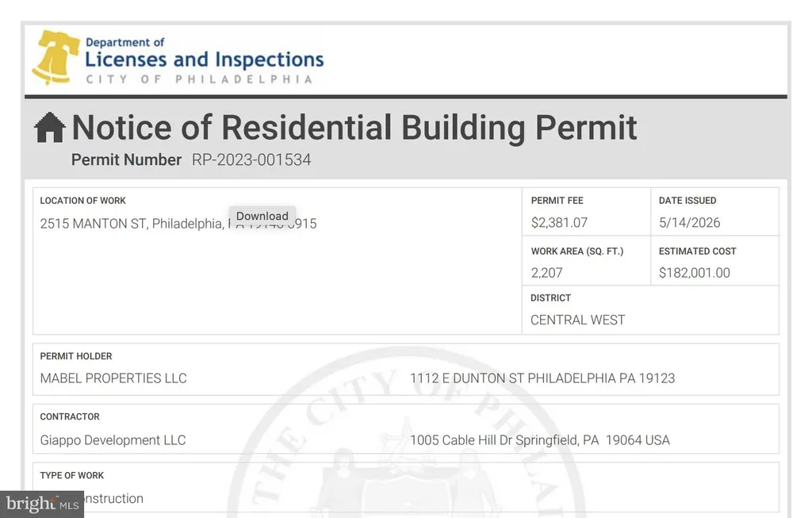Click the date issued 5/14/2026
Image resolution: width=812 pixels, height=518 pixels.
(689, 223)
